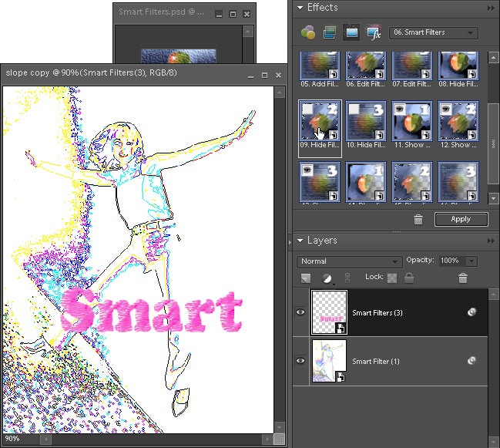Select the bottom-row transparent effect numbered 2
Viewport: 500px width, 448px height.
pos(412,182)
